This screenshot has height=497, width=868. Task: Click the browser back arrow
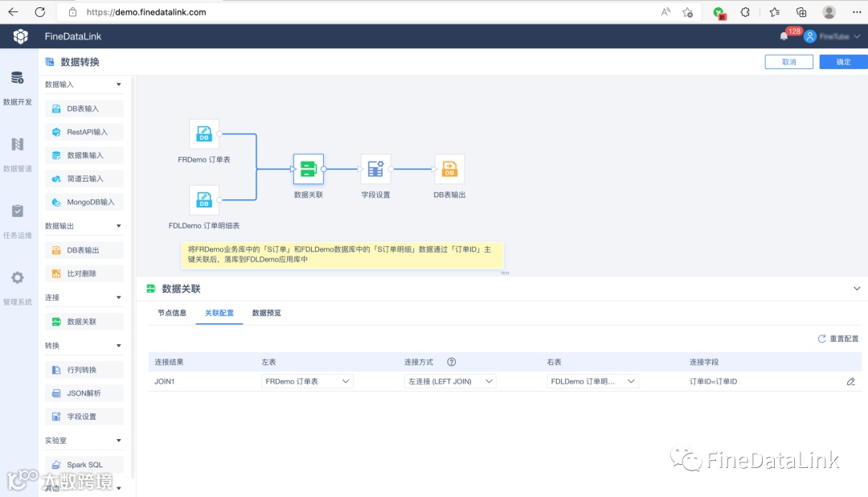[14, 11]
